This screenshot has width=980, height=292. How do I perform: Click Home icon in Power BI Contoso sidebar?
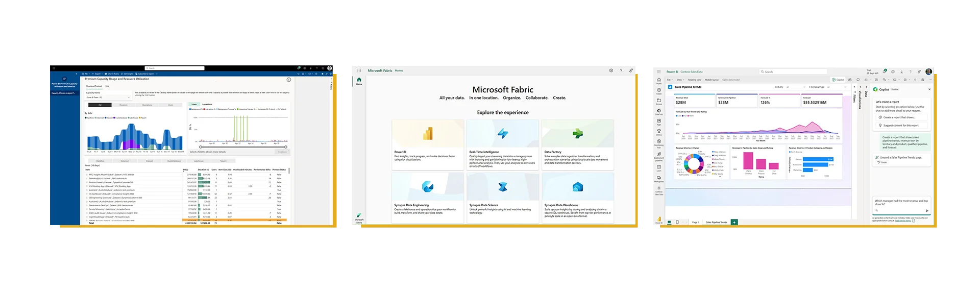pyautogui.click(x=659, y=81)
